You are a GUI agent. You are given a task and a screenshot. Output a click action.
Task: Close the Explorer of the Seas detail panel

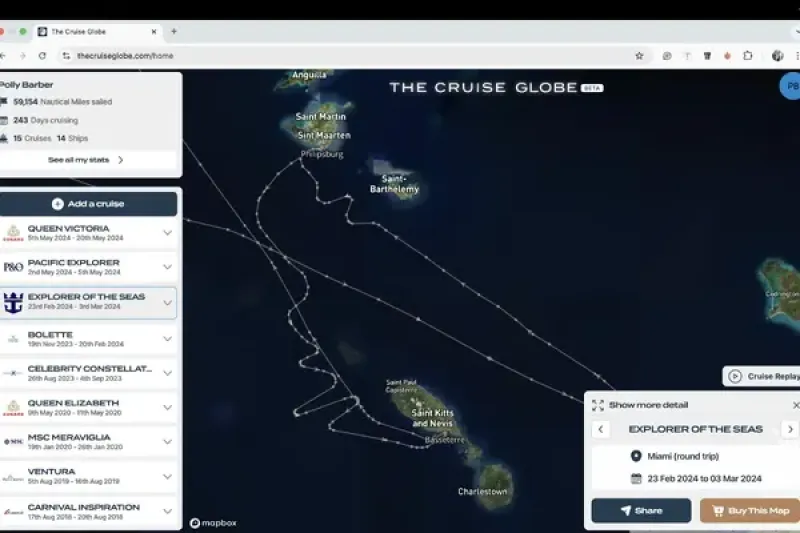tap(795, 405)
